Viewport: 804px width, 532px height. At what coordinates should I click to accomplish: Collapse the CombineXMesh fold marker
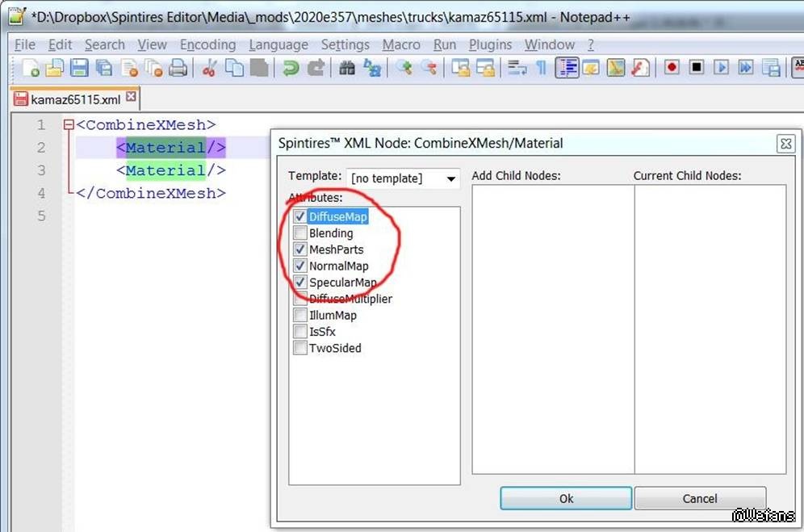(x=68, y=125)
